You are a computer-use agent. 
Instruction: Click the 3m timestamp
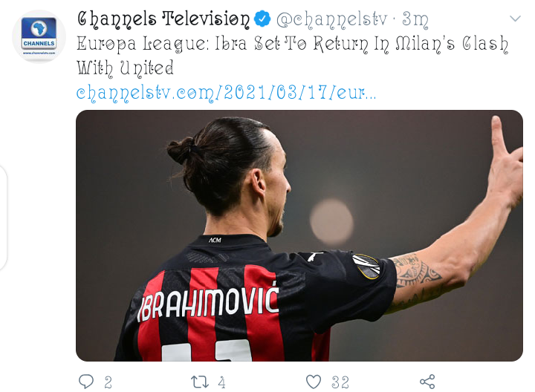pyautogui.click(x=415, y=19)
